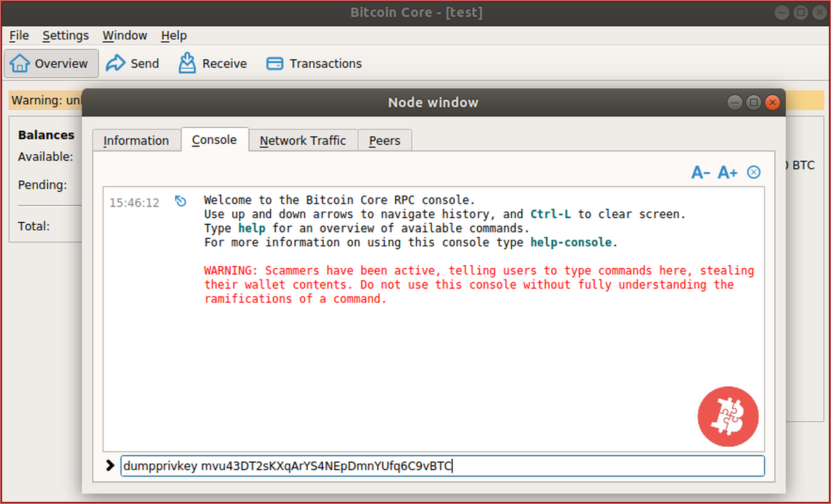Open the Send page
The image size is (831, 504).
[x=133, y=63]
